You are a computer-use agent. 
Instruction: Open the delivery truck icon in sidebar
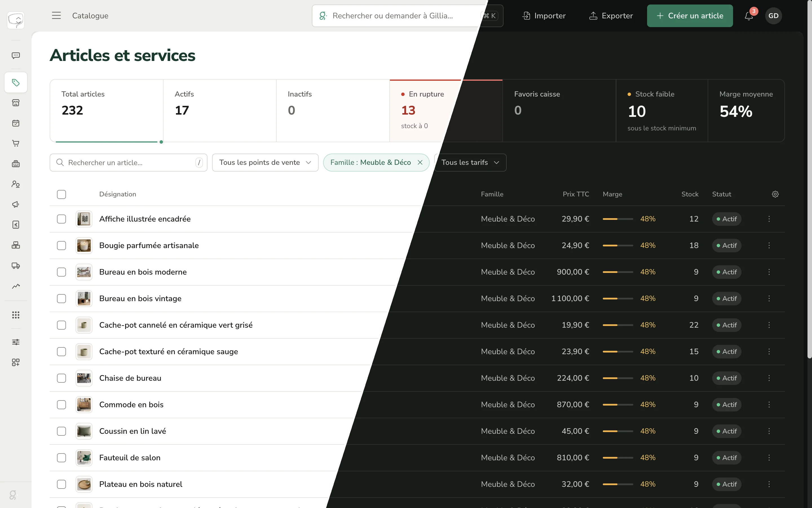pos(16,265)
